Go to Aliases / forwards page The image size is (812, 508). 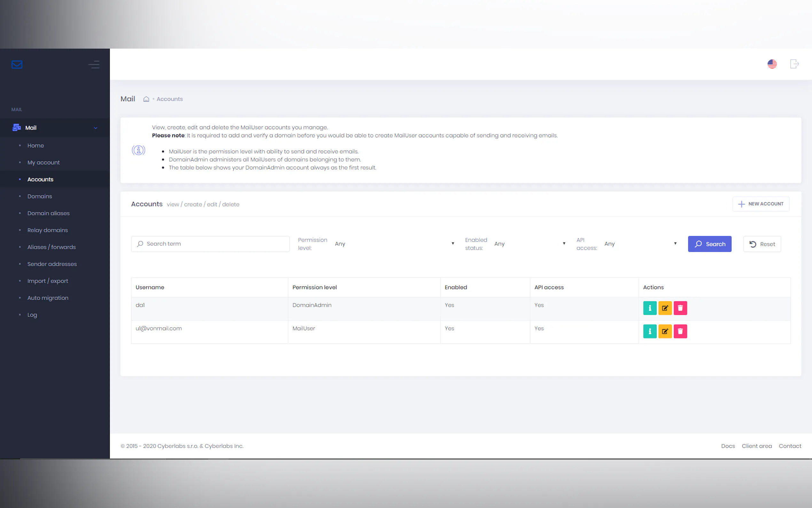pyautogui.click(x=51, y=247)
